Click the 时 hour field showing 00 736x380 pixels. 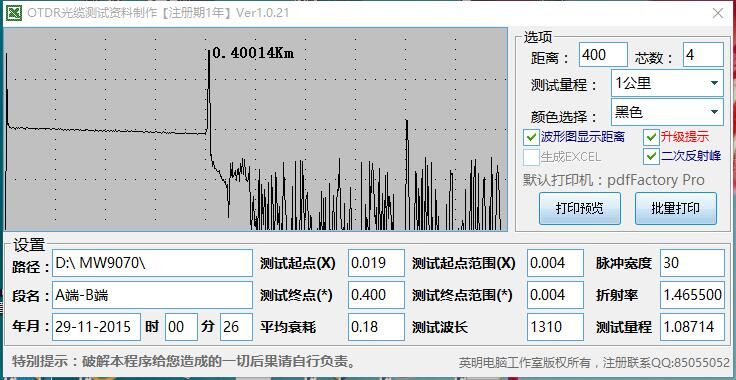(181, 327)
